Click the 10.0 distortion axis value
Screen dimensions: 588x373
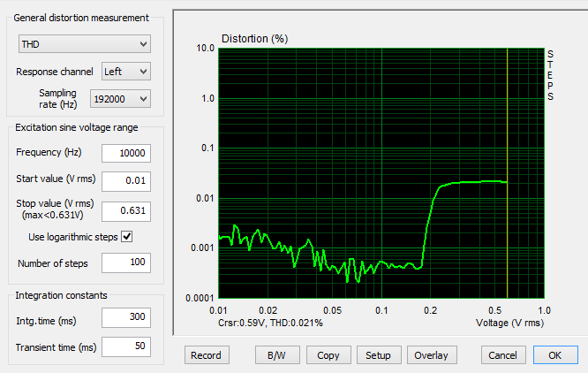[205, 48]
